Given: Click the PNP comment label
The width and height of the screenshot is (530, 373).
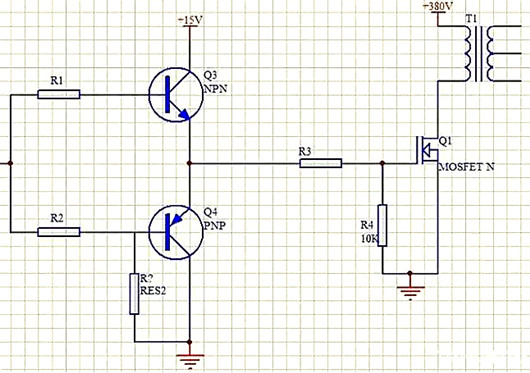Looking at the screenshot, I should tap(215, 226).
